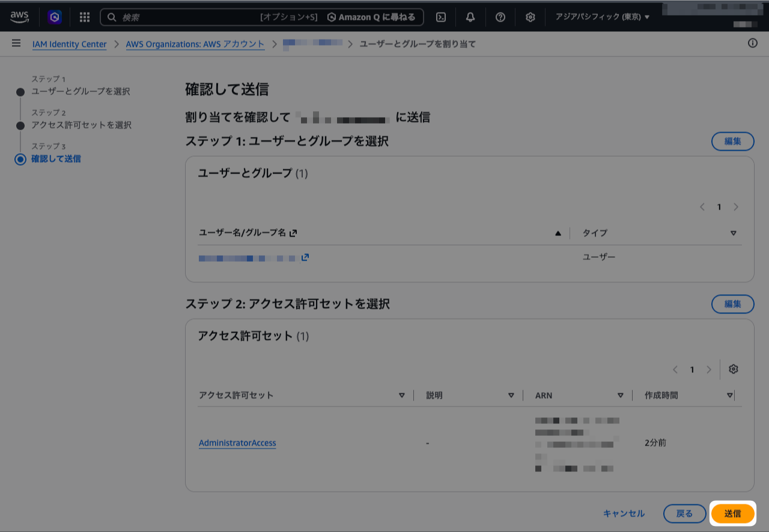This screenshot has height=532, width=769.
Task: Click page 1 in ユーザーとグループ pagination
Action: coord(719,207)
